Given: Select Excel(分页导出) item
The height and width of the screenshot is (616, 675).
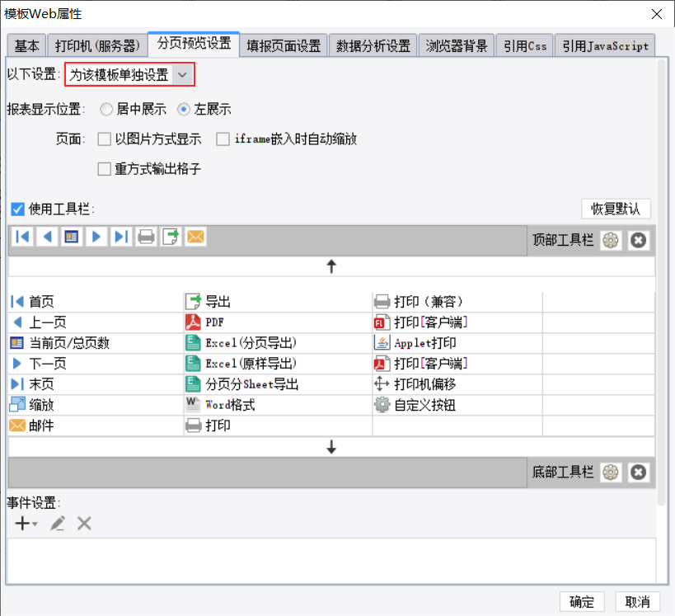Looking at the screenshot, I should pyautogui.click(x=278, y=343).
